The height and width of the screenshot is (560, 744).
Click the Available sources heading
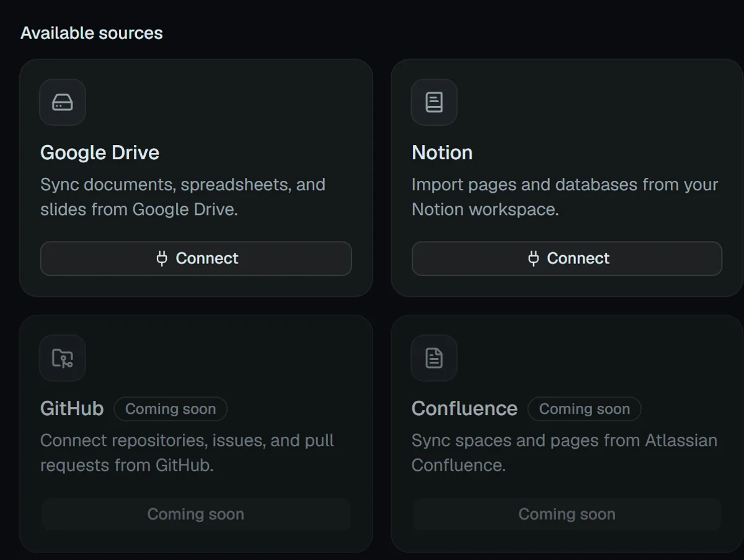pos(92,33)
